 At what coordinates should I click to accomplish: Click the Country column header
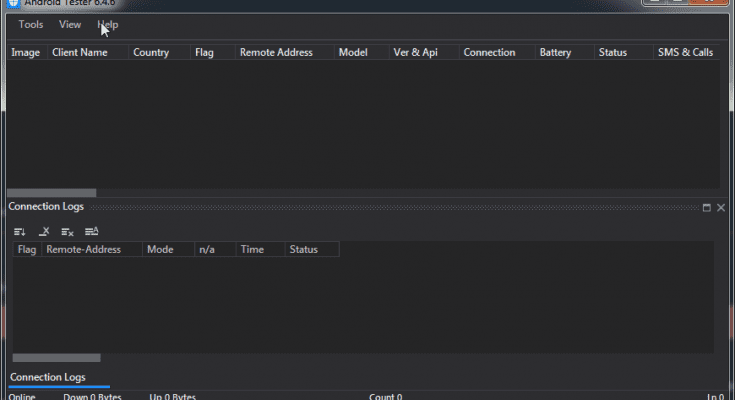point(151,52)
